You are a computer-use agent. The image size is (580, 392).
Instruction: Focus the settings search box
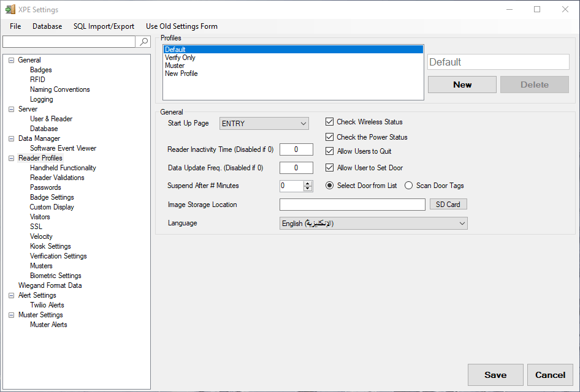coord(69,42)
